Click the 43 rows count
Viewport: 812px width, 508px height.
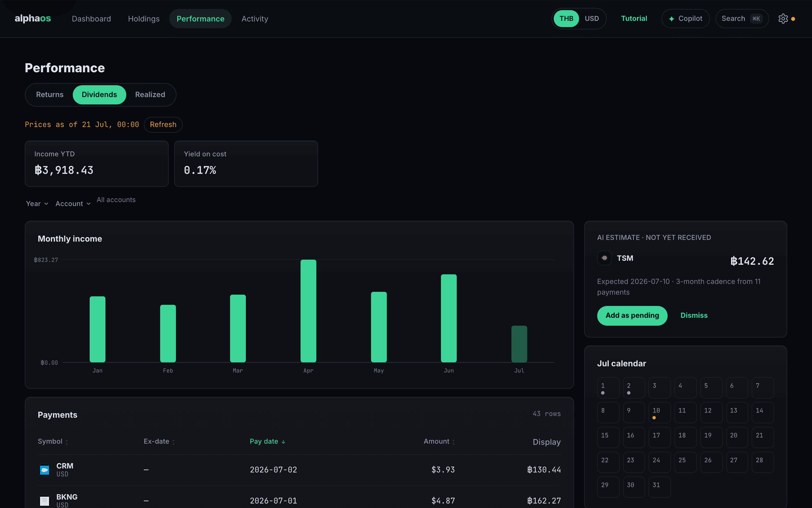pyautogui.click(x=547, y=414)
